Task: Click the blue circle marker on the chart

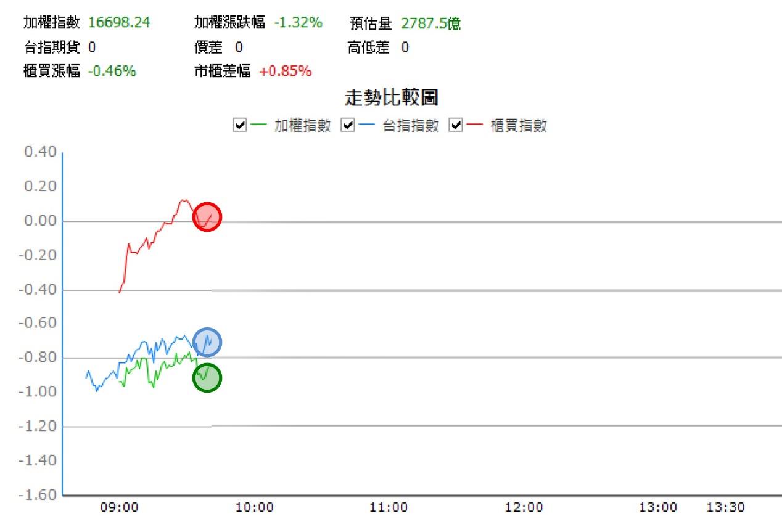Action: pyautogui.click(x=207, y=342)
